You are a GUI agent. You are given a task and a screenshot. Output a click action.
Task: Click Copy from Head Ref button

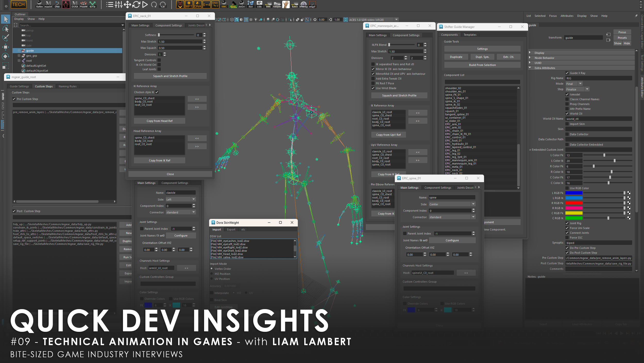coord(159,121)
